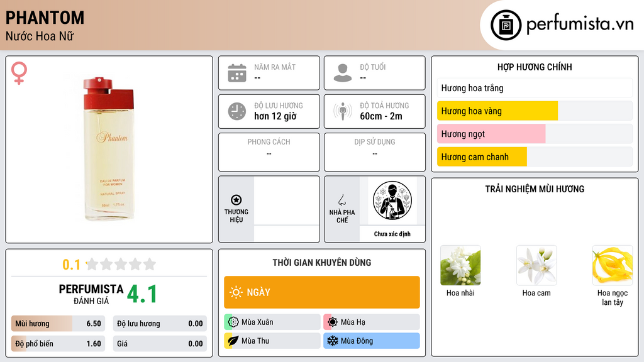Click the perfumista.vn bottle logo icon
Image resolution: width=644 pixels, height=362 pixels.
click(506, 25)
